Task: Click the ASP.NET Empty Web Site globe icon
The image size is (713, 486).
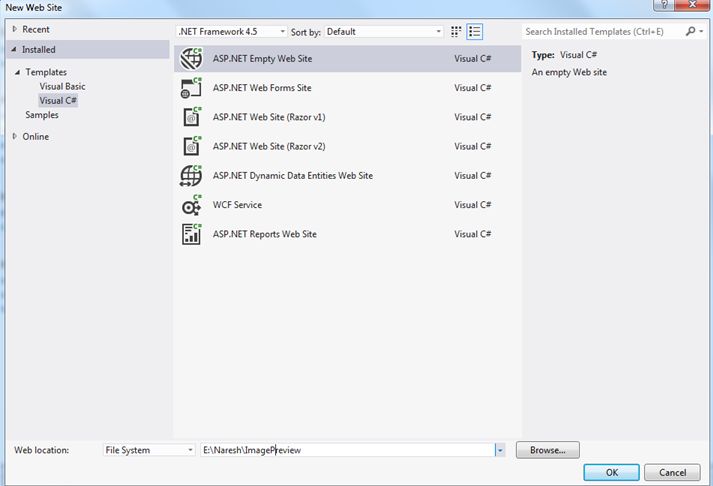Action: (x=191, y=59)
